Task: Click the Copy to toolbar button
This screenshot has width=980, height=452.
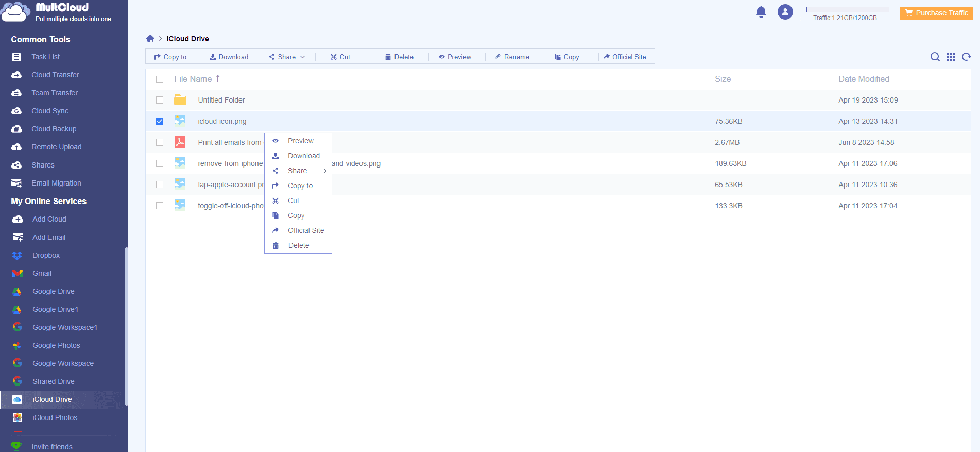Action: pyautogui.click(x=170, y=57)
